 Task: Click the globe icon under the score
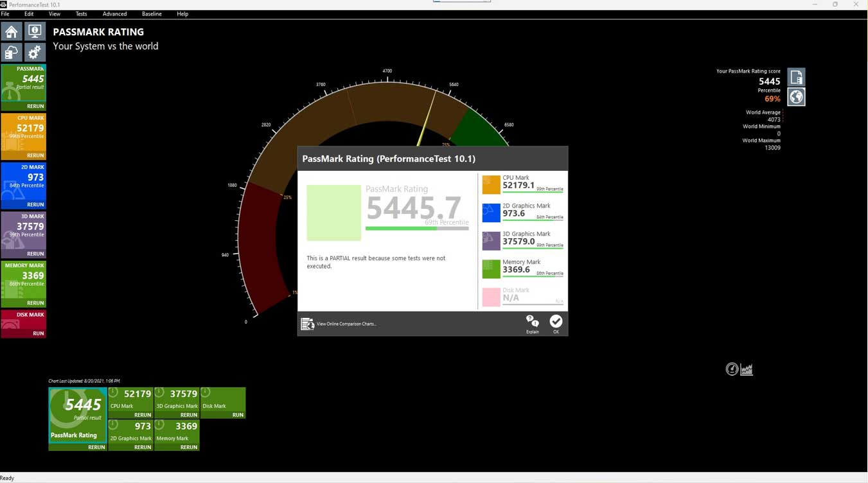[796, 97]
